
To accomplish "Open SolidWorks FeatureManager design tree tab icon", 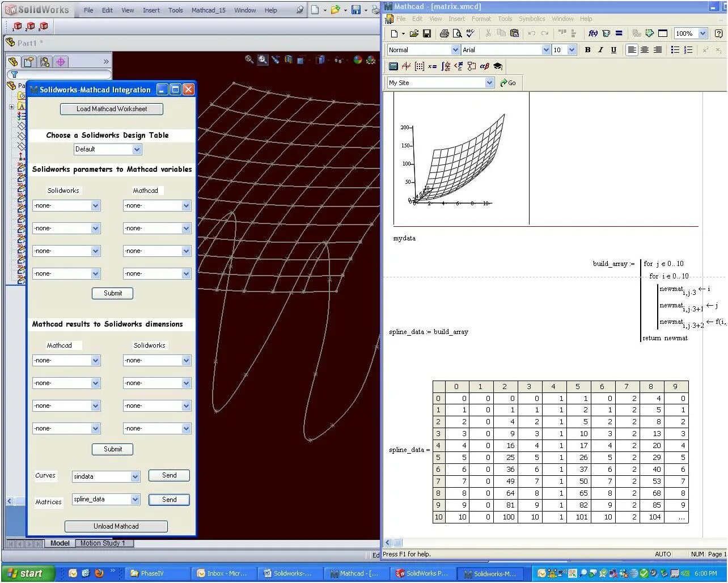I will click(14, 61).
